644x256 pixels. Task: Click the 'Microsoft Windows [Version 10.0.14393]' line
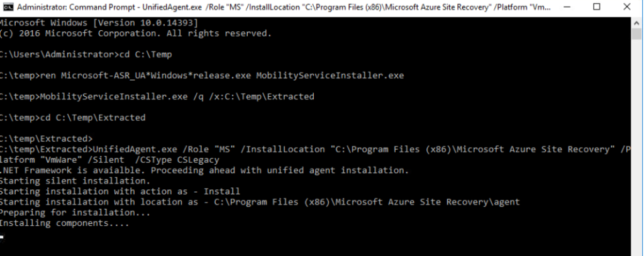[x=99, y=23]
